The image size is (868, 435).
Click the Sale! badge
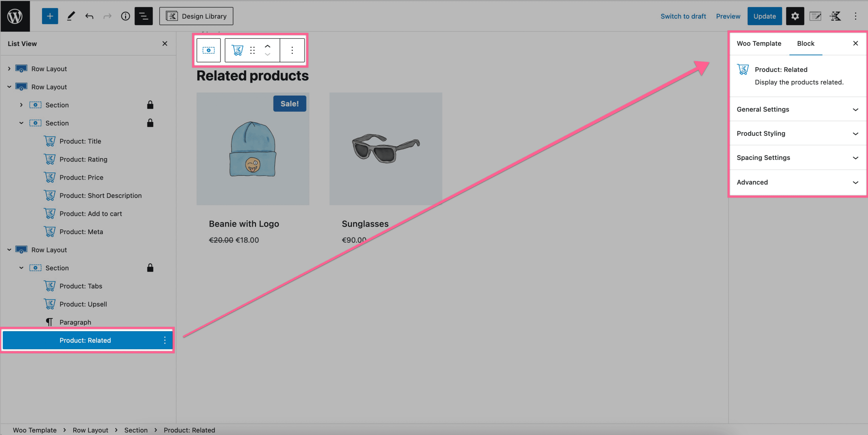[x=290, y=104]
